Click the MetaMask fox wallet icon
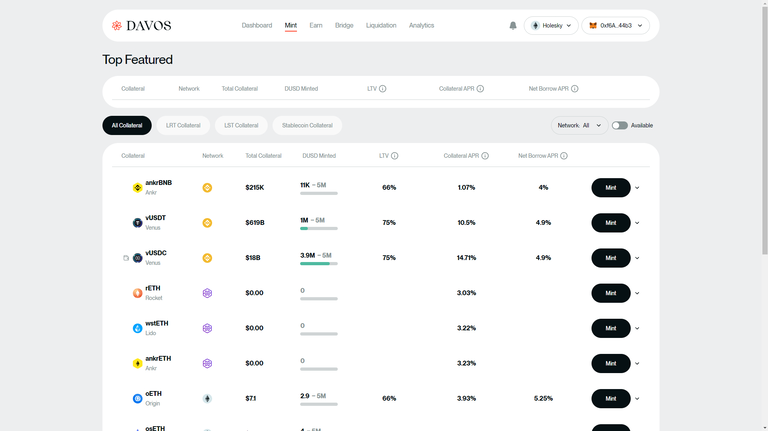This screenshot has height=431, width=768. click(x=593, y=25)
